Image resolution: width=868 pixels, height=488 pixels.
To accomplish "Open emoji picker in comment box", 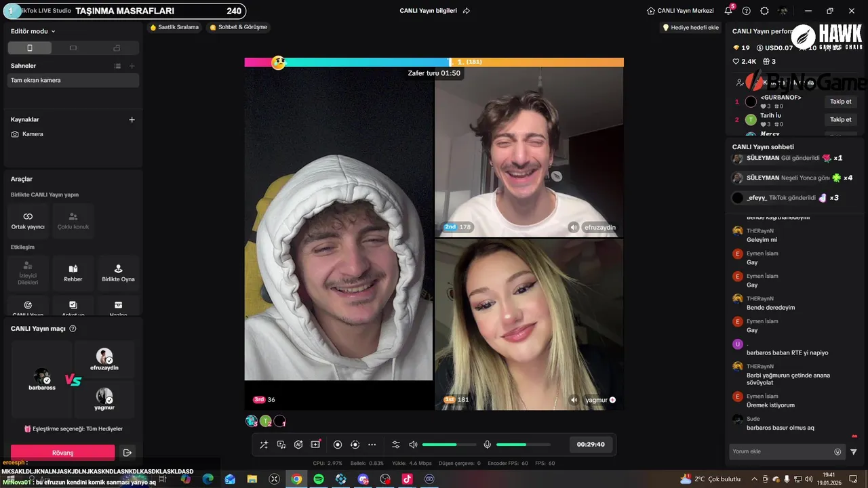I will (x=837, y=451).
